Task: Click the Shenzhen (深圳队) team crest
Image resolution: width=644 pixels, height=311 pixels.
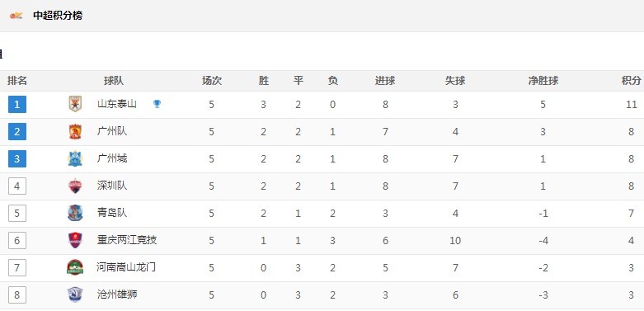Action: 75,186
